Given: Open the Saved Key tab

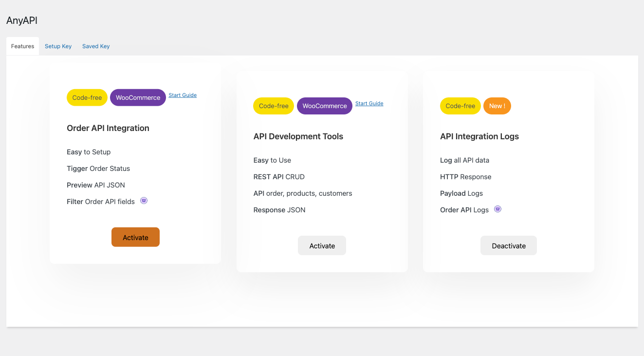Looking at the screenshot, I should (x=96, y=46).
